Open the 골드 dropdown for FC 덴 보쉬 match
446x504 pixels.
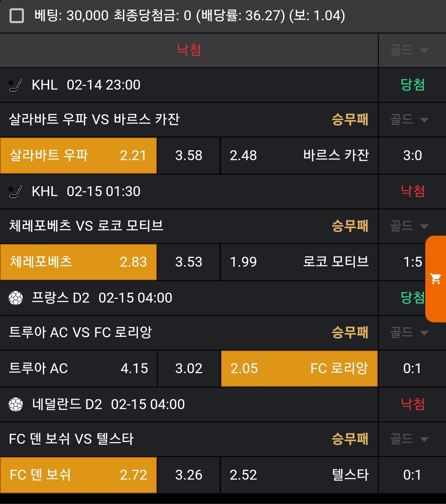409,439
